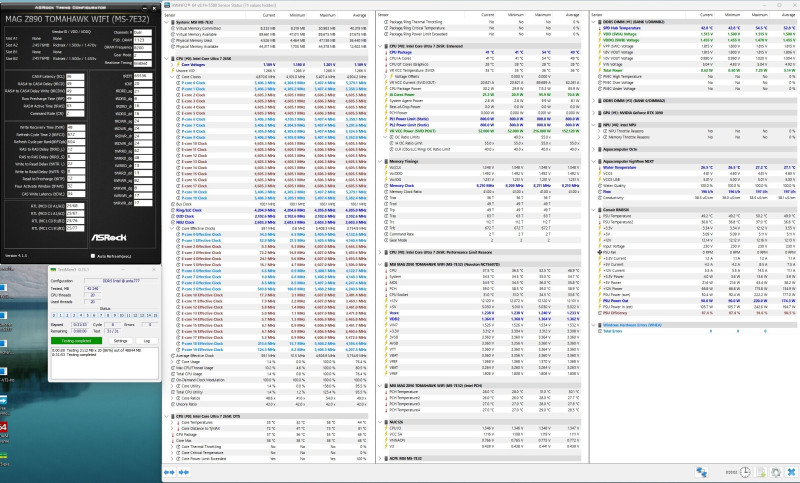The width and height of the screenshot is (800, 483).
Task: Click the HWiNFO app icon in its title bar
Action: [167, 5]
